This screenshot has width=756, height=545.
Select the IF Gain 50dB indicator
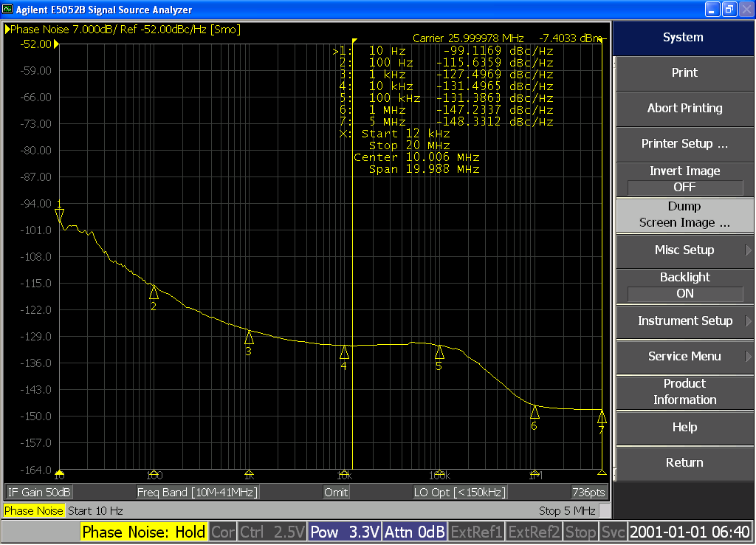(x=38, y=492)
